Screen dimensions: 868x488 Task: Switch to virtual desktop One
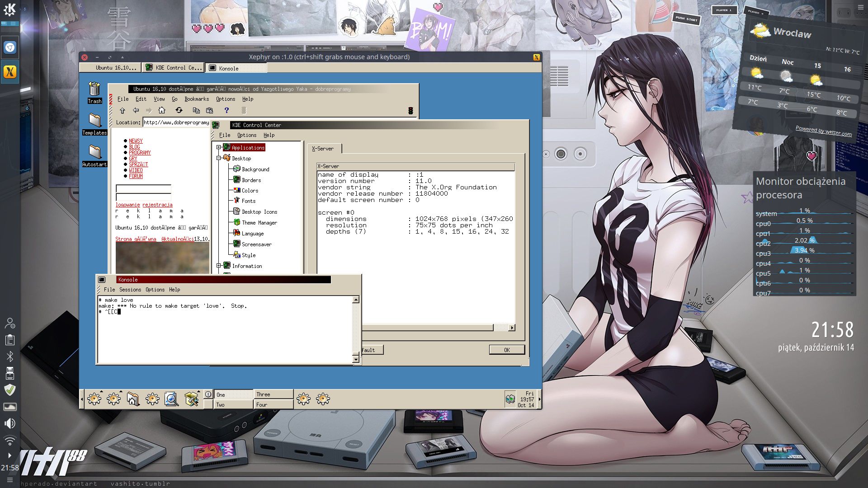(x=233, y=394)
